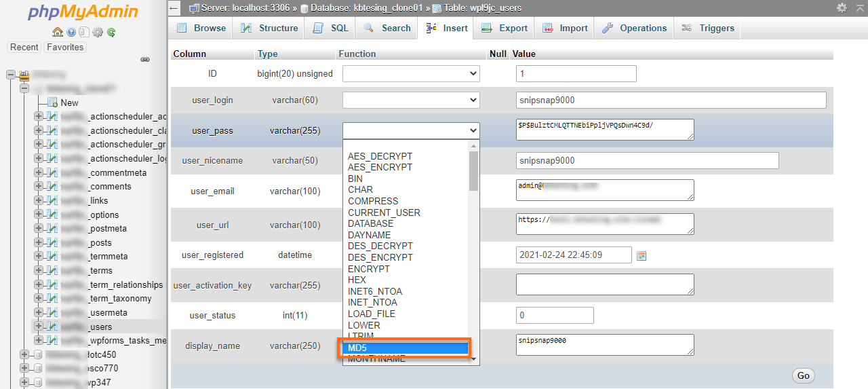Go to phpMyAdmin home via house icon
Image resolution: width=868 pixels, height=389 pixels.
coord(58,32)
